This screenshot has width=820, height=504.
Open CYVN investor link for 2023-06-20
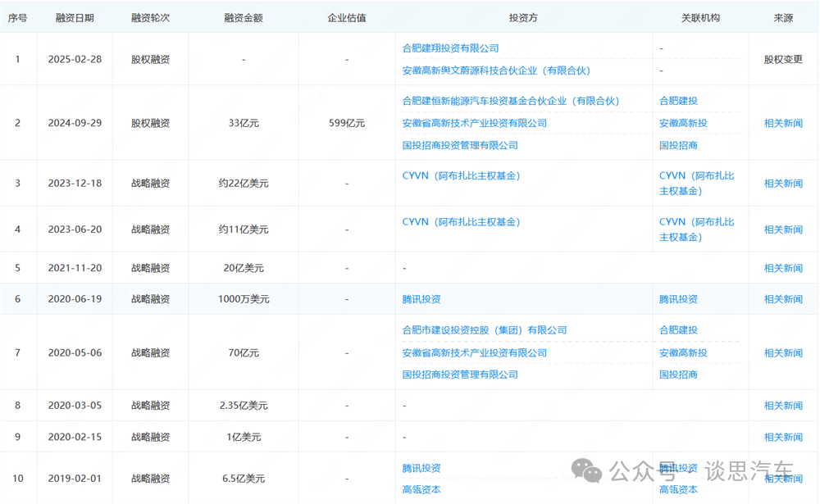461,222
